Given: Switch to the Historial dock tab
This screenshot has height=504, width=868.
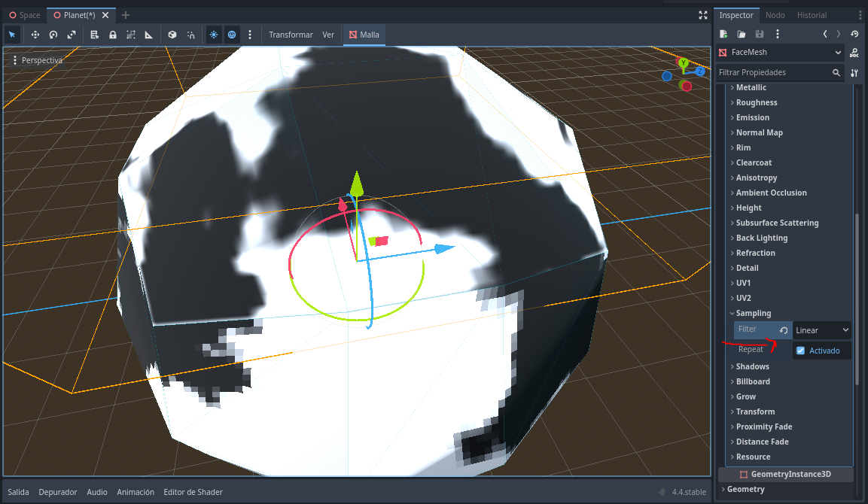Looking at the screenshot, I should pos(812,15).
